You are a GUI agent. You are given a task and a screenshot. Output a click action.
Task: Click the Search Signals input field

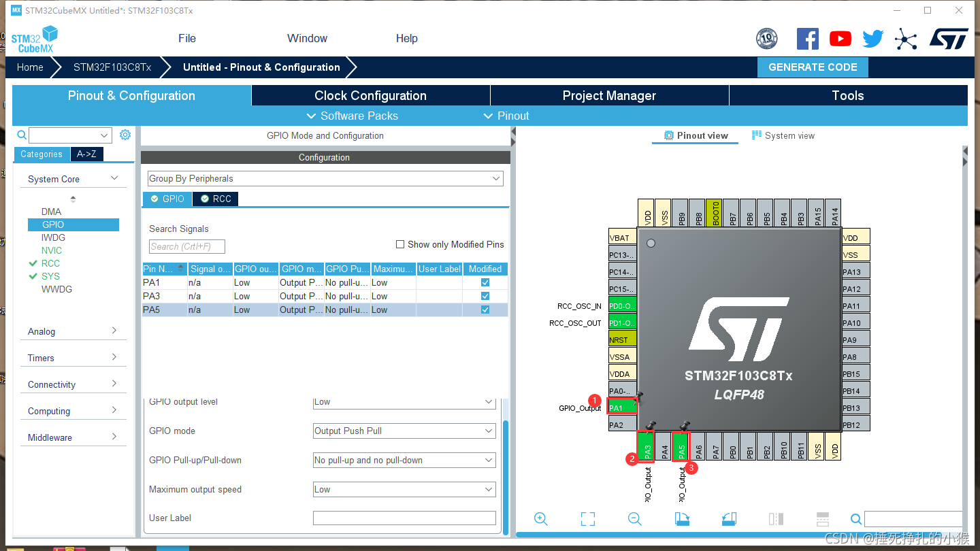point(187,246)
